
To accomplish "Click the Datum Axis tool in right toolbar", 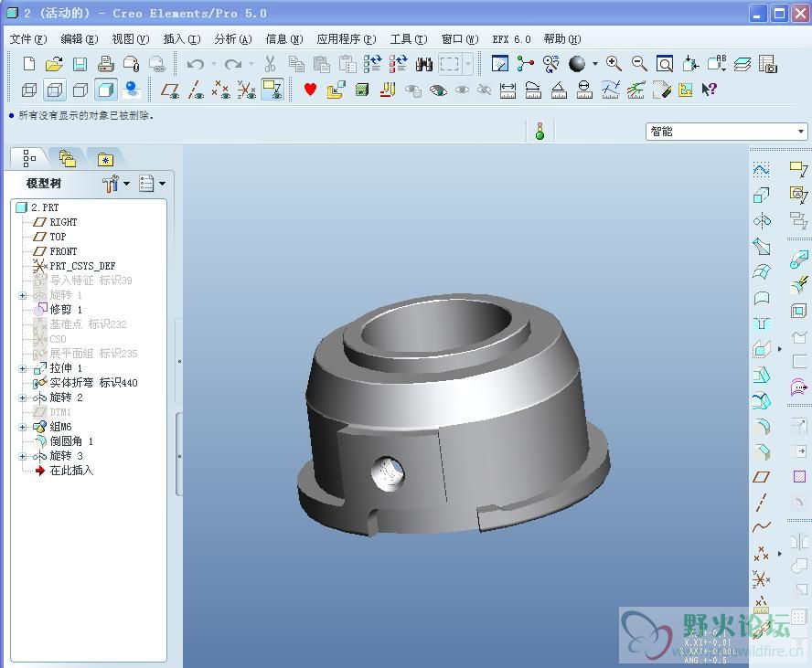I will tap(761, 503).
